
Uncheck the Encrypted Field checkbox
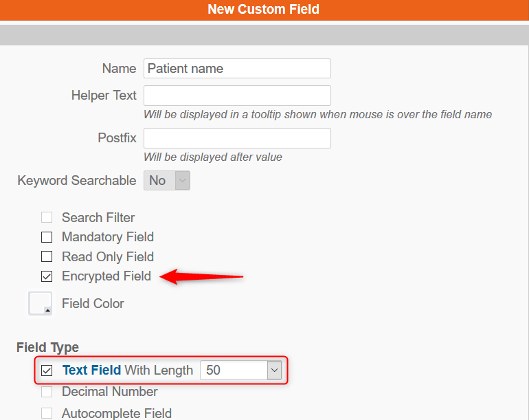click(x=47, y=276)
